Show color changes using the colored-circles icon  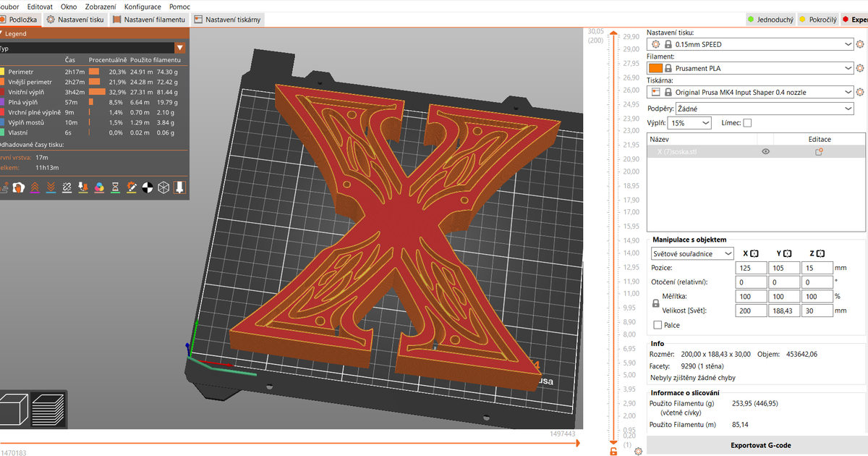pos(98,187)
